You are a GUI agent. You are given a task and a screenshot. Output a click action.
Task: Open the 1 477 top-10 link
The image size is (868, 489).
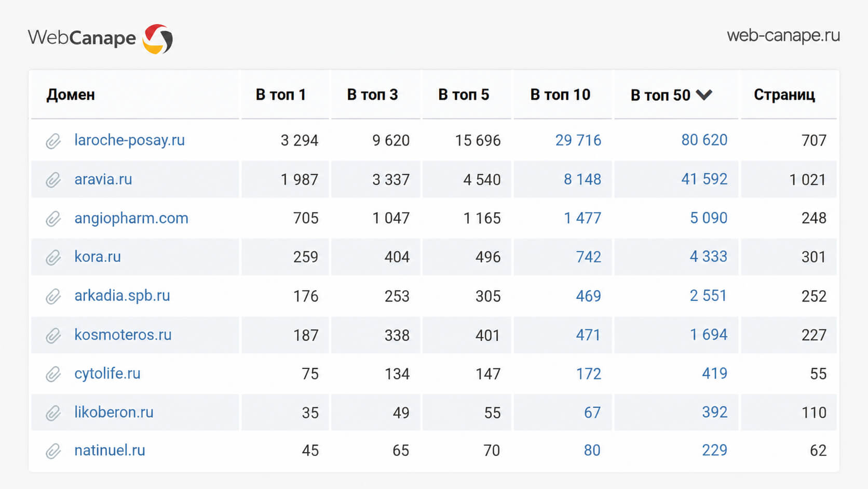coord(582,218)
